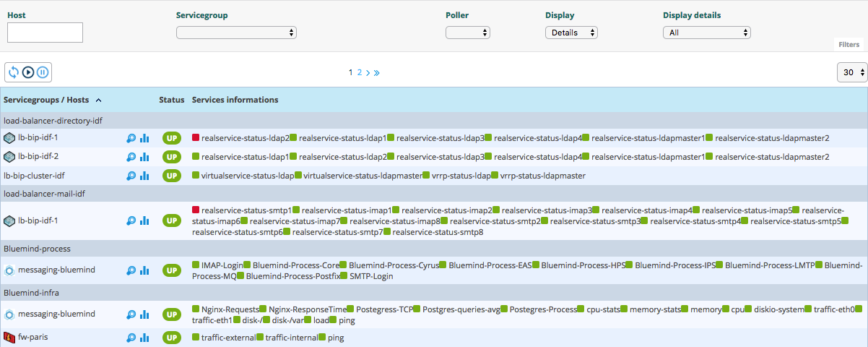
Task: Click the red status square for realservice-status-smtp1
Action: click(196, 210)
